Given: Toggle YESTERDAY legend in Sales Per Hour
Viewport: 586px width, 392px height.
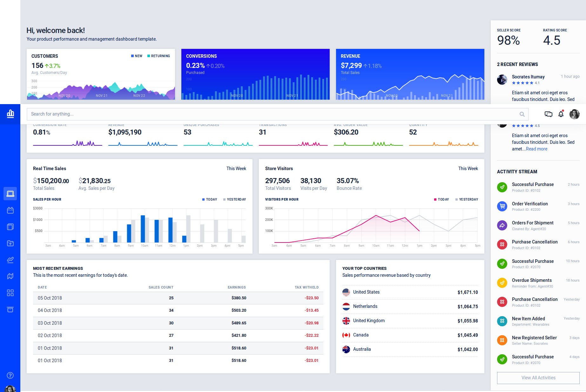Looking at the screenshot, I should [234, 199].
